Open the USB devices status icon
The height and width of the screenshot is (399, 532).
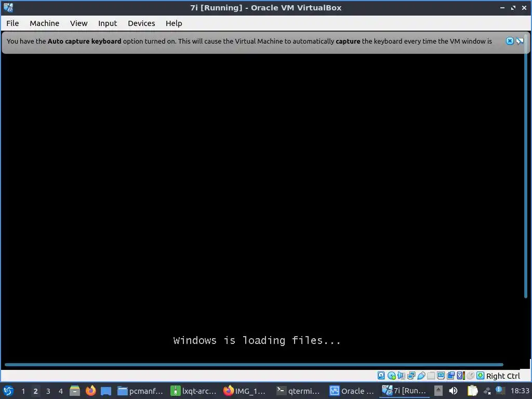pos(421,376)
